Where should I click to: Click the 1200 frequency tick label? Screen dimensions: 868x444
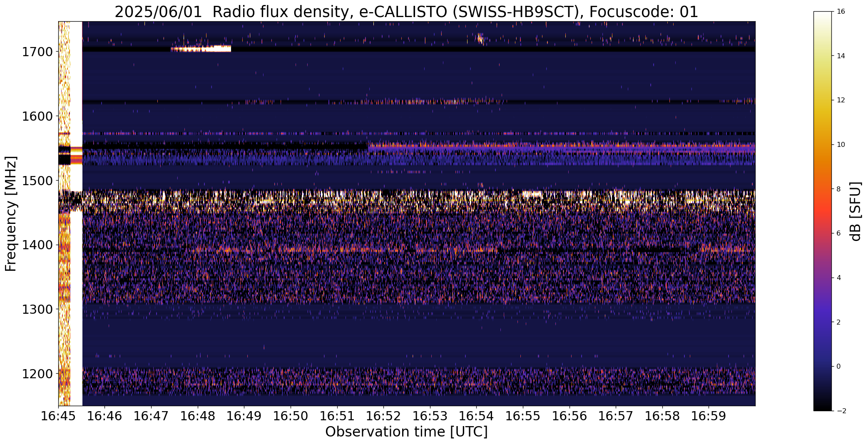tap(37, 374)
